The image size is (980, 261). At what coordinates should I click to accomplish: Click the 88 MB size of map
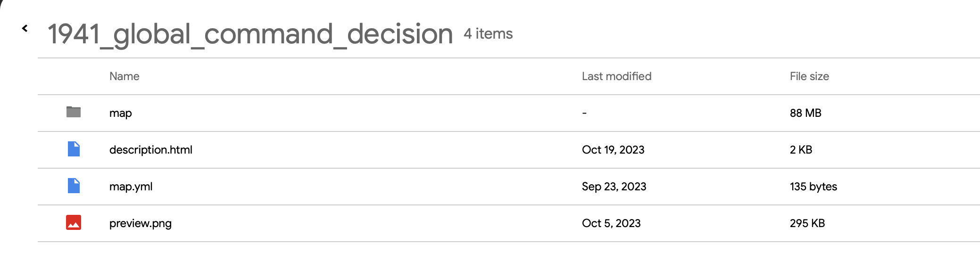click(x=806, y=113)
